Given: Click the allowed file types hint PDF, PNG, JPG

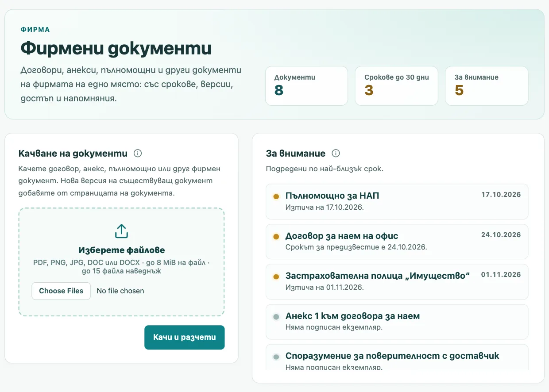Looking at the screenshot, I should [121, 267].
